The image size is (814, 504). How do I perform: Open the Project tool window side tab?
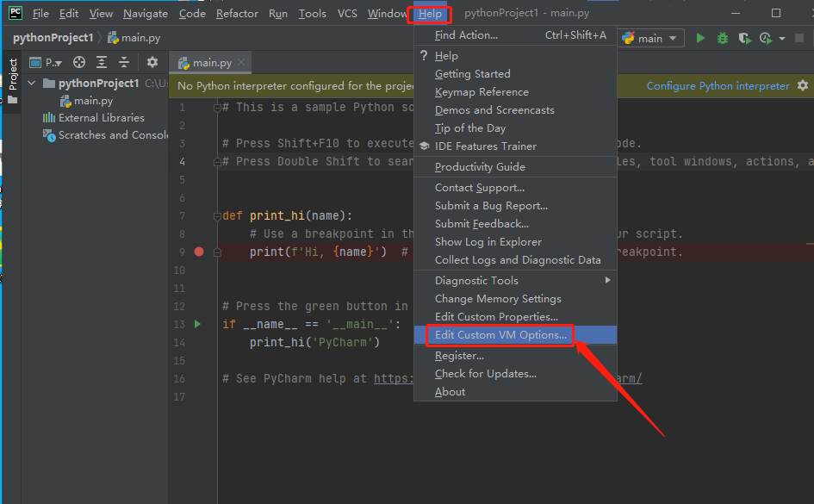pyautogui.click(x=12, y=80)
